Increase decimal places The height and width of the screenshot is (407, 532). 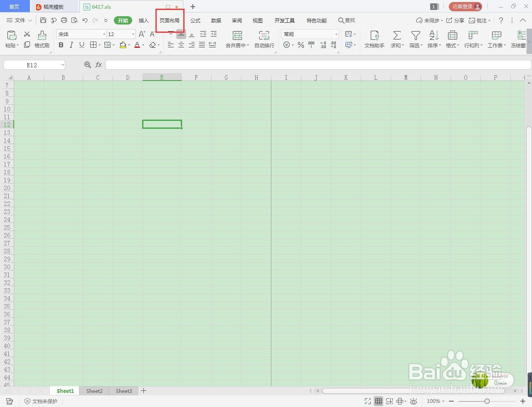tap(323, 45)
